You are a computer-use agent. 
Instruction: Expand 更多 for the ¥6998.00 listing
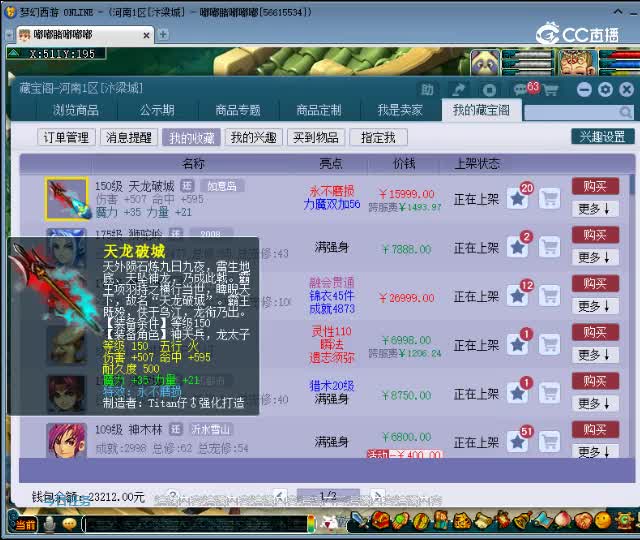[x=595, y=355]
